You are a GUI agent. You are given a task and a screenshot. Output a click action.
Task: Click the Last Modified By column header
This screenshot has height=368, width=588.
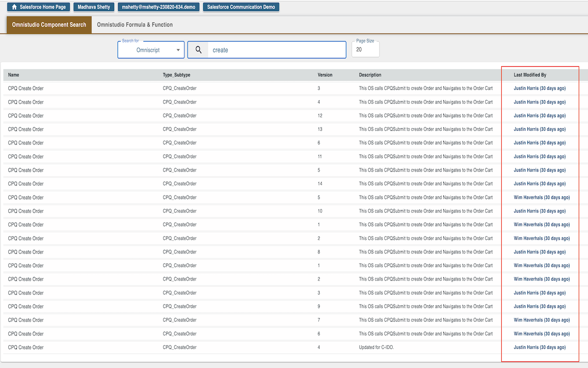coord(530,75)
